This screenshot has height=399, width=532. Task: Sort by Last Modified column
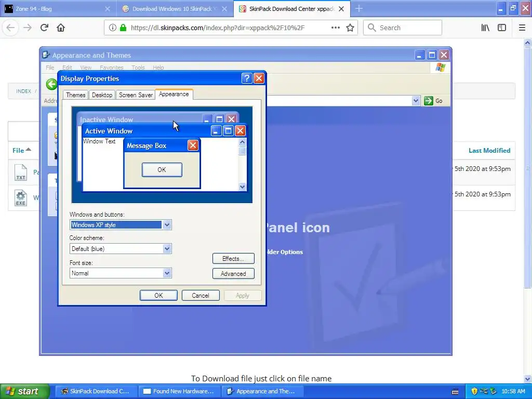click(x=489, y=150)
